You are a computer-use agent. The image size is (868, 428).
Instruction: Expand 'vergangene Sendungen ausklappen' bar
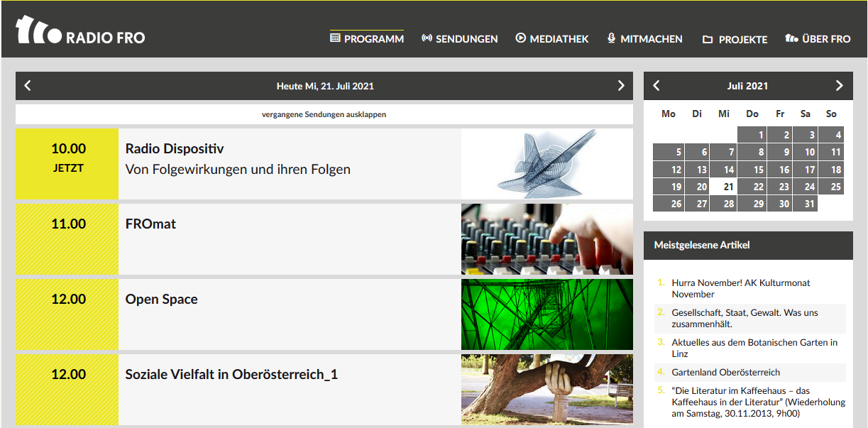[324, 114]
